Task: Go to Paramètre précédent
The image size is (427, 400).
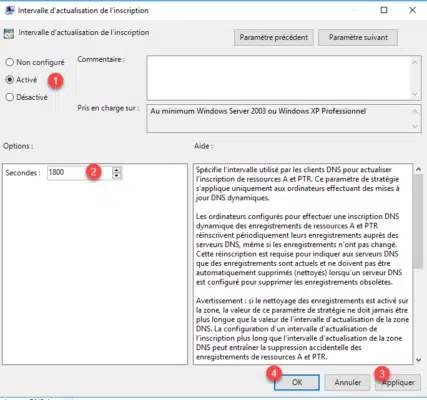Action: point(274,37)
